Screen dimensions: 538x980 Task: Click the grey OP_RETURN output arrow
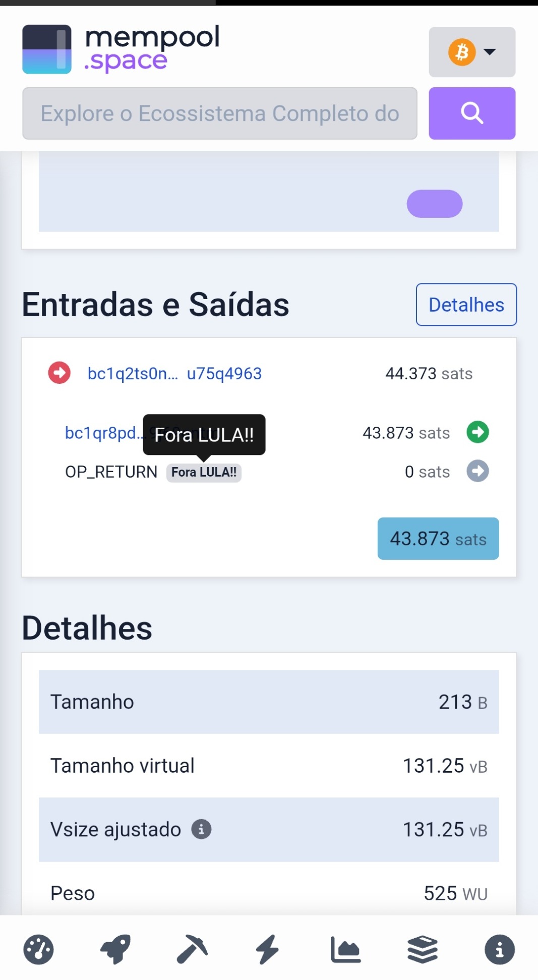tap(477, 472)
